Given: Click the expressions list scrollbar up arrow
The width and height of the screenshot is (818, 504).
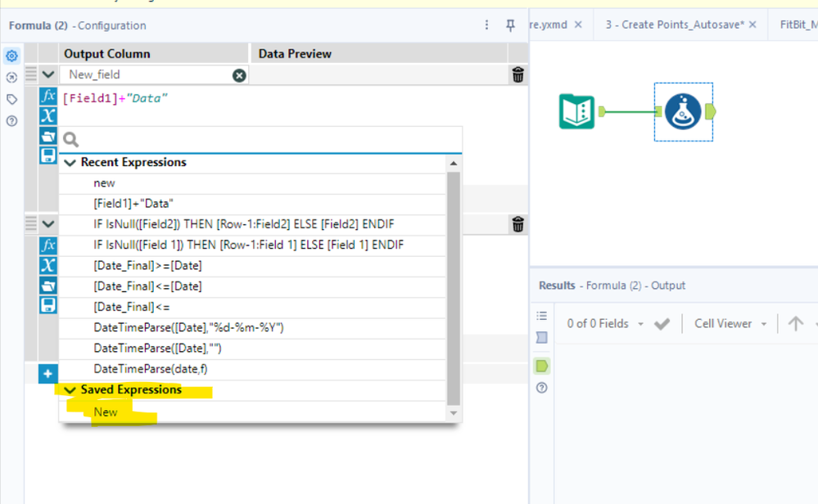Looking at the screenshot, I should click(454, 163).
